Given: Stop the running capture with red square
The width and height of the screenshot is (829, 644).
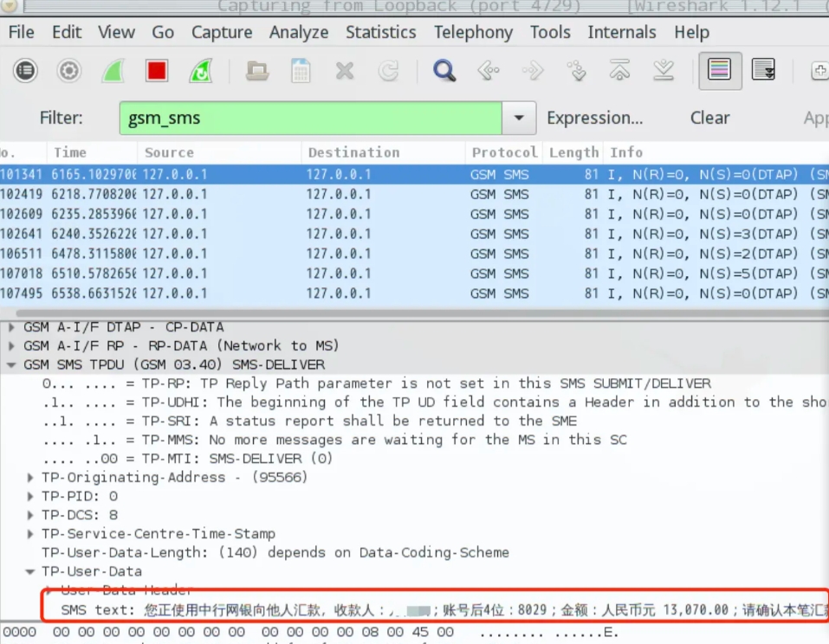Looking at the screenshot, I should coord(157,70).
